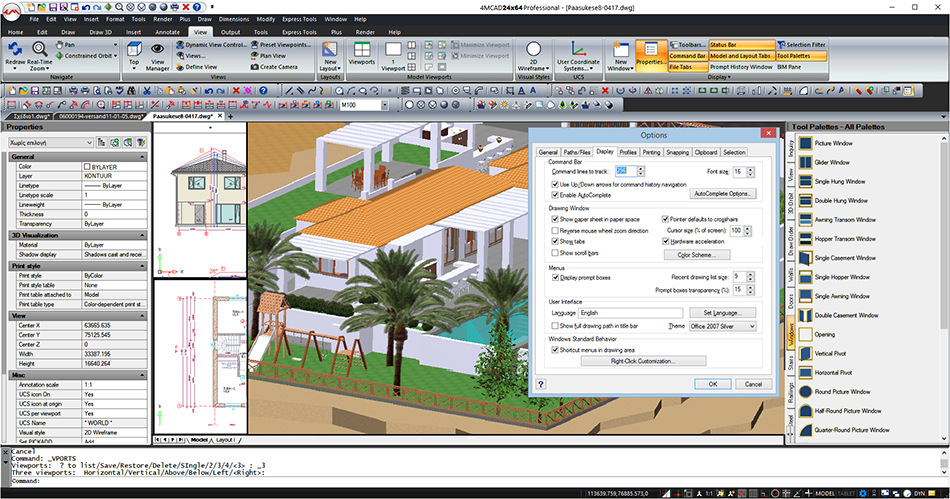950x499 pixels.
Task: Pick the Round Picture Window tool
Action: [x=840, y=392]
